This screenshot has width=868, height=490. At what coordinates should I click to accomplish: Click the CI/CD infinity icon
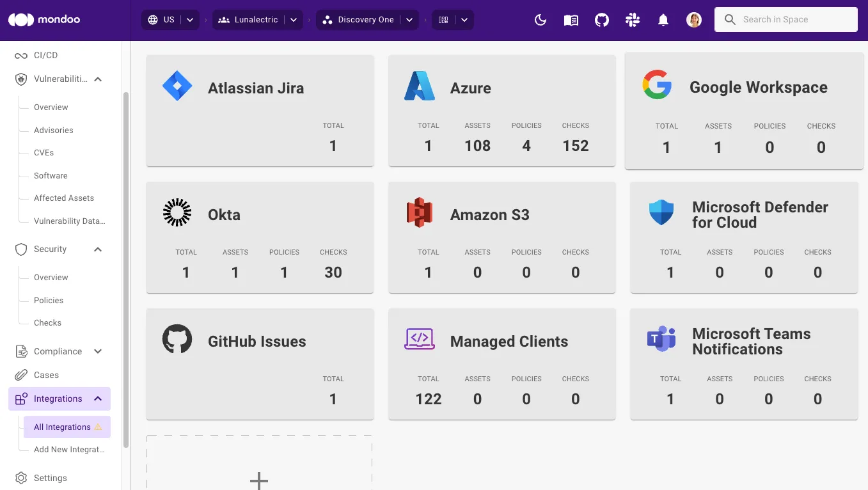point(21,56)
